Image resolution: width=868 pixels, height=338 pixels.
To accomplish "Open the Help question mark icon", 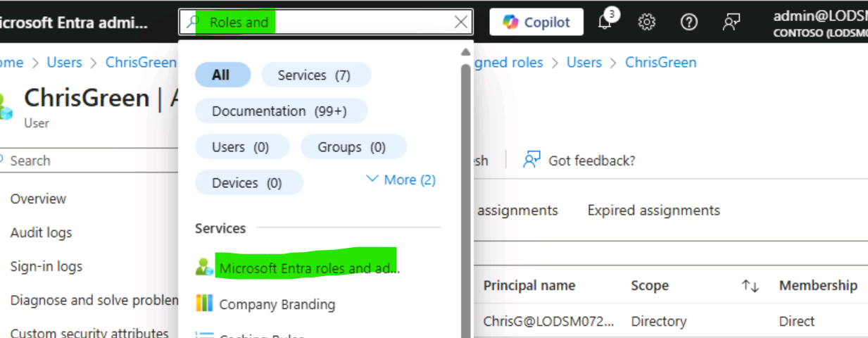I will pyautogui.click(x=689, y=22).
